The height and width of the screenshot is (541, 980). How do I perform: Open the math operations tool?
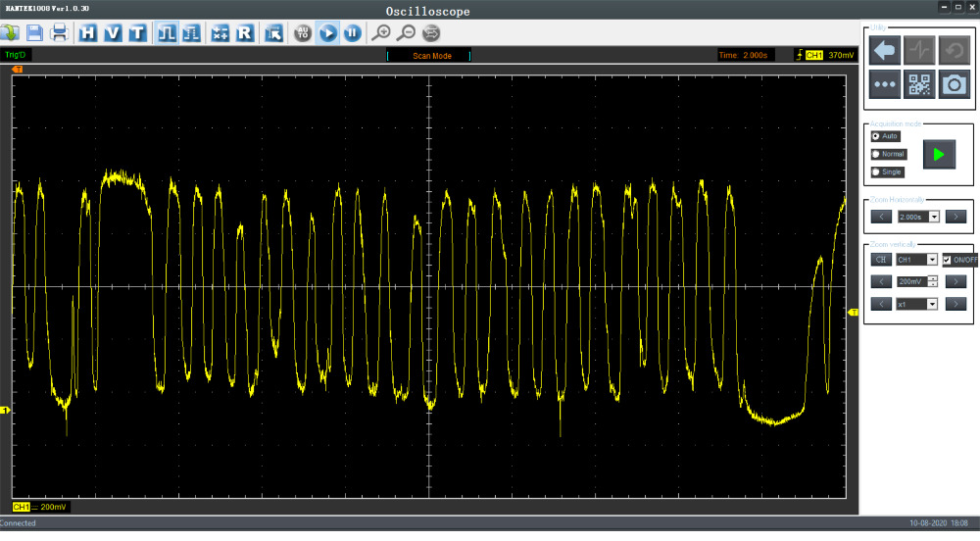(x=220, y=32)
